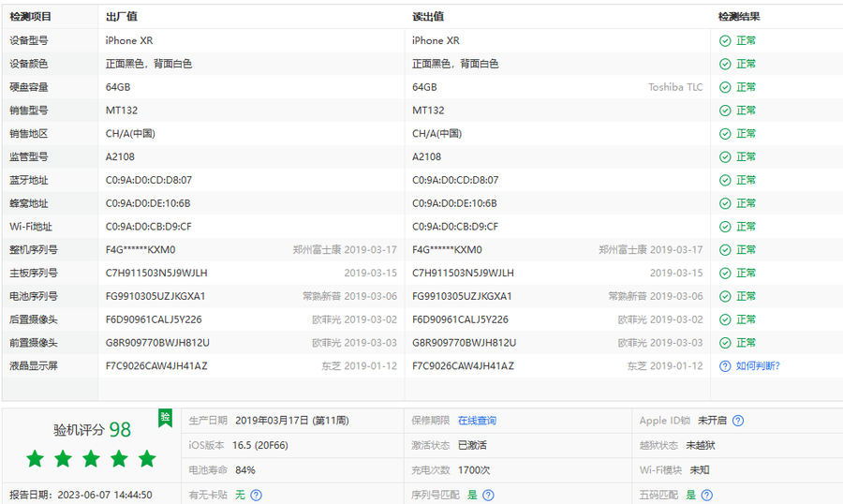The image size is (843, 504).
Task: Select read-out battery serial FG9910305UZJKGXA1
Action: [x=462, y=296]
